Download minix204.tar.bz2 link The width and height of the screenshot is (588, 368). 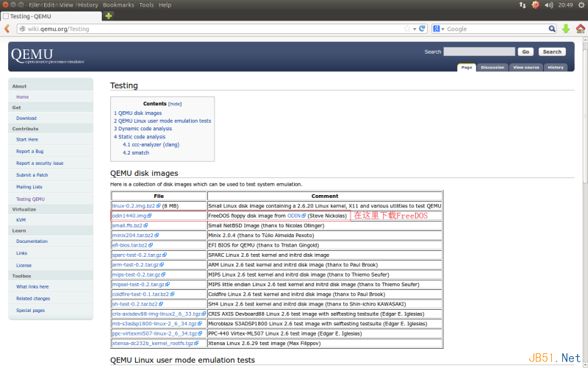135,235
